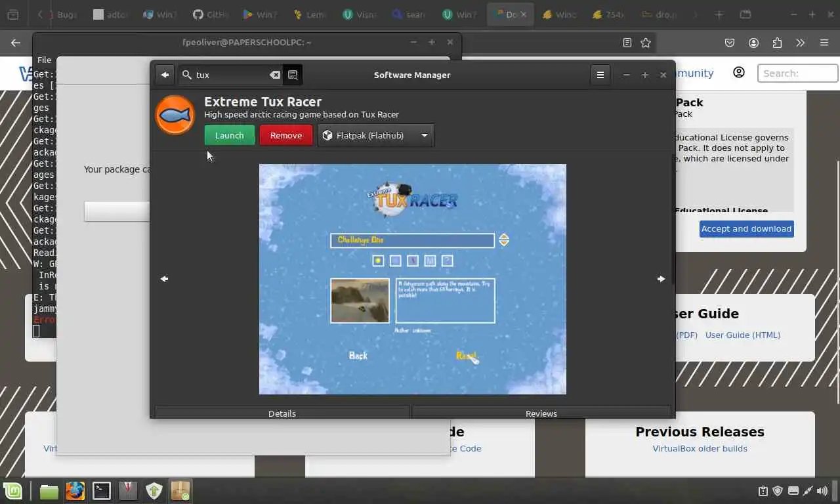Viewport: 840px width, 504px height.
Task: Open VirtualBox older builds link
Action: [700, 448]
